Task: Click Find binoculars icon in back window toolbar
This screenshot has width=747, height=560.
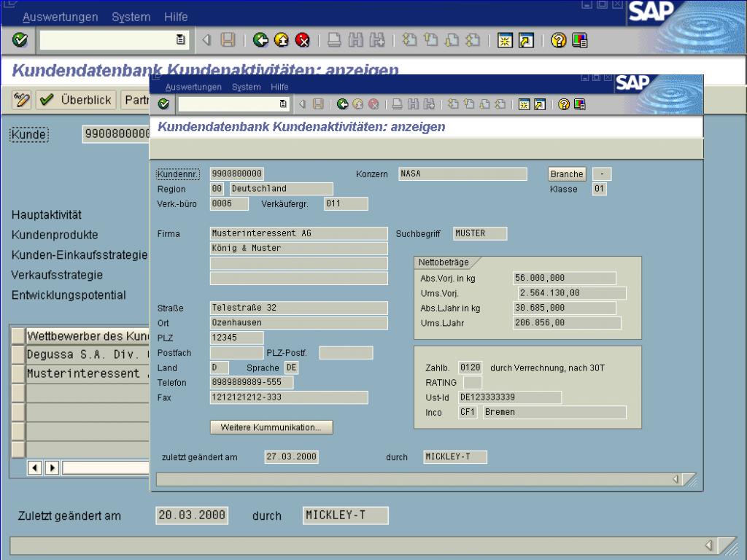Action: pos(355,40)
